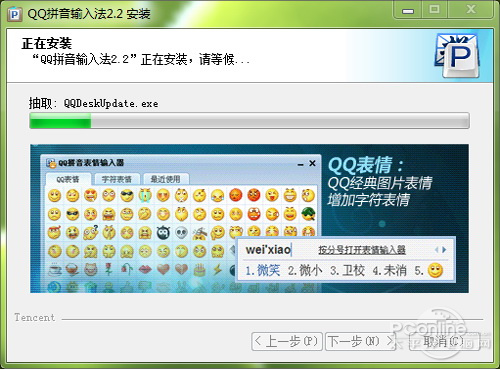500x369 pixels.
Task: Open the 最近使用 tab
Action: tap(165, 179)
